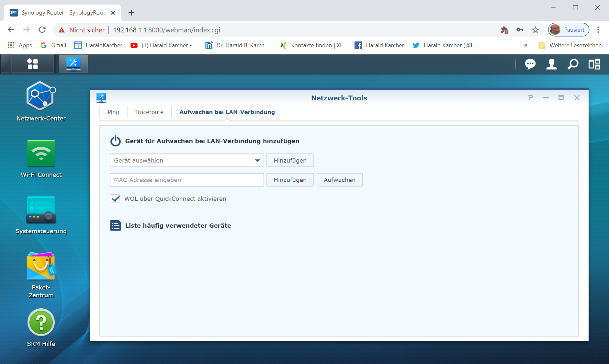
Task: Open notifications speech bubble icon
Action: click(x=530, y=64)
